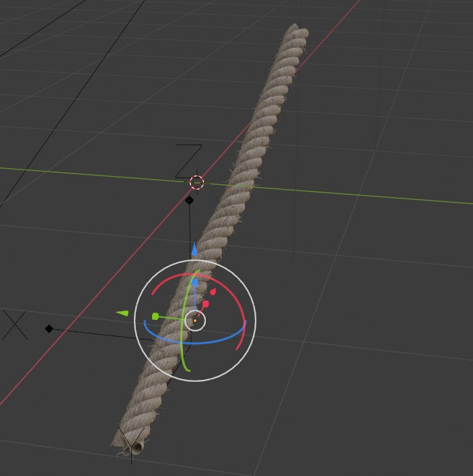Grab the blue Z-axis move arrow
This screenshot has height=476, width=473.
(x=194, y=249)
